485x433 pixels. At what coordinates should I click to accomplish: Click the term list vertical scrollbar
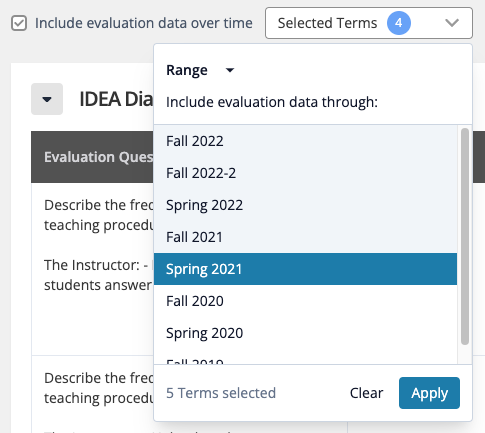465,236
